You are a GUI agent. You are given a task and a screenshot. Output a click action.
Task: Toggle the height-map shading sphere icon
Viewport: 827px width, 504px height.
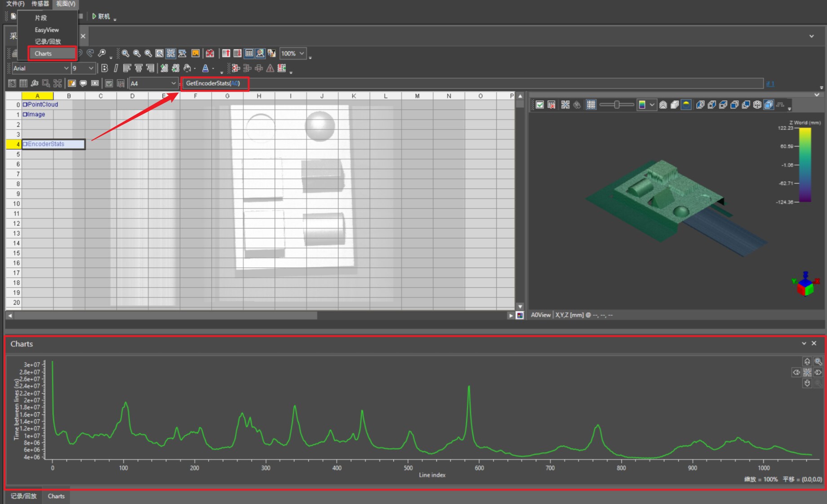[x=686, y=105]
